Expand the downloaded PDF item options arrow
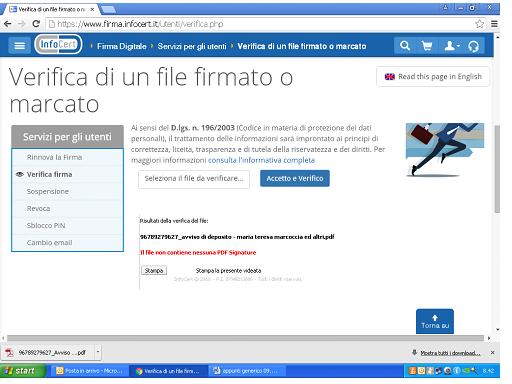This screenshot has height=384, width=512. pos(98,352)
